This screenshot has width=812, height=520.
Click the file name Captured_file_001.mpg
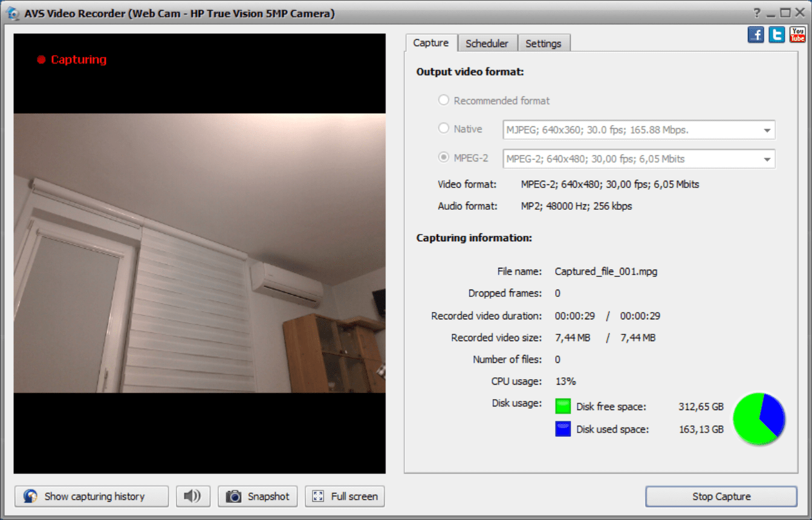[606, 271]
